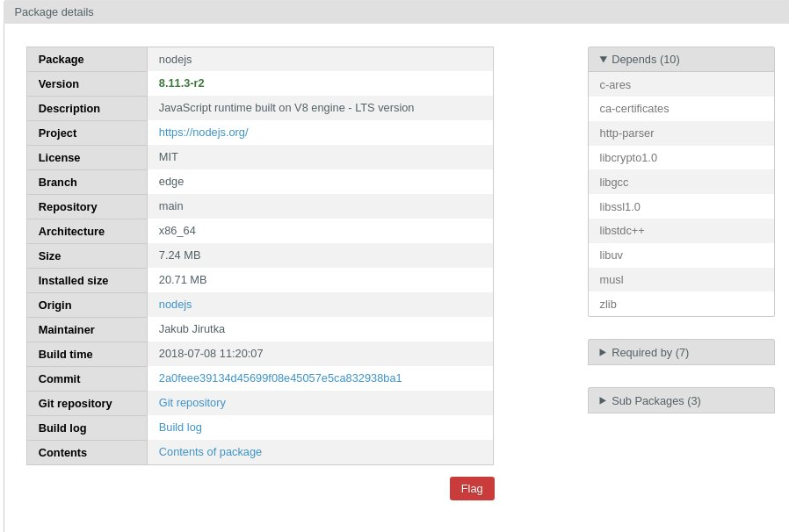Open the libcrypto1.0 dependency
The height and width of the screenshot is (532, 789).
(628, 158)
